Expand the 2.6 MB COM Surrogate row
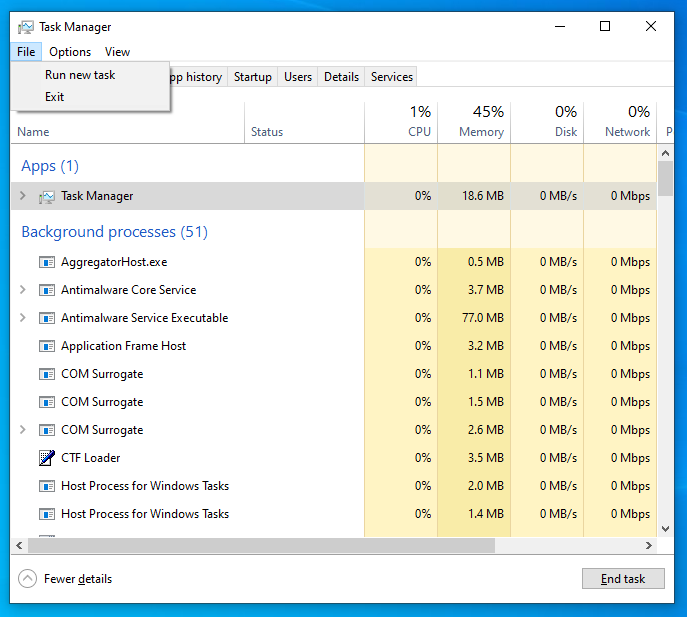The width and height of the screenshot is (687, 617). [23, 430]
